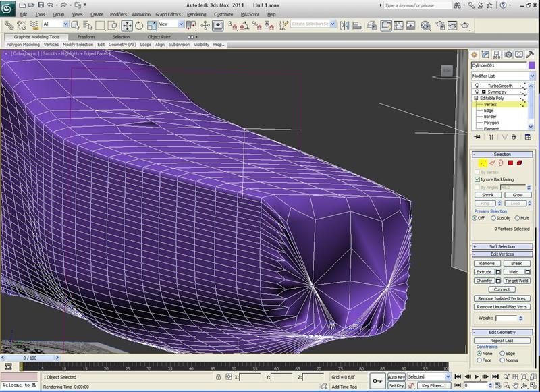Choose the Rectangular Selection Region tool
The width and height of the screenshot is (540, 392).
[100, 25]
